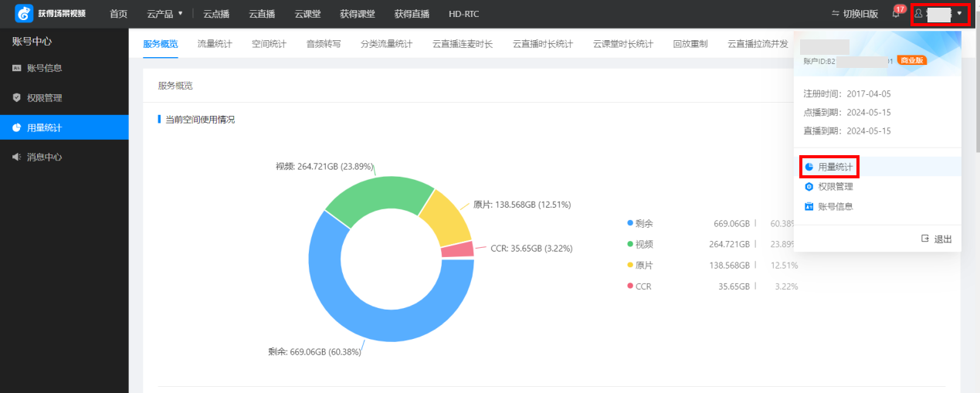Click the 权限管理 shield icon in sidebar

(17, 98)
